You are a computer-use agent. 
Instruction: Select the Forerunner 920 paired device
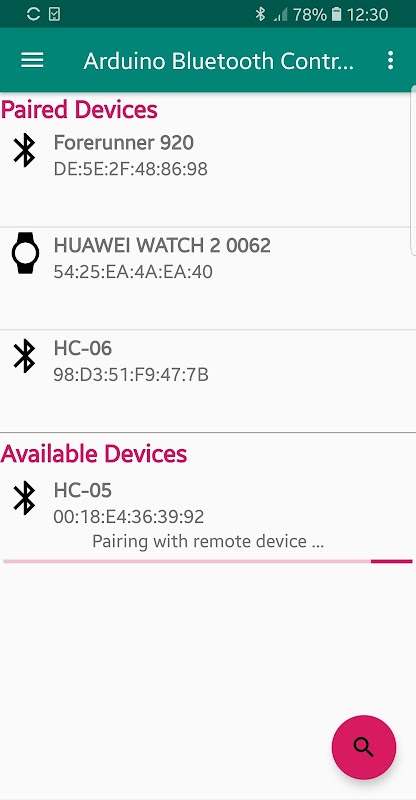pyautogui.click(x=208, y=176)
